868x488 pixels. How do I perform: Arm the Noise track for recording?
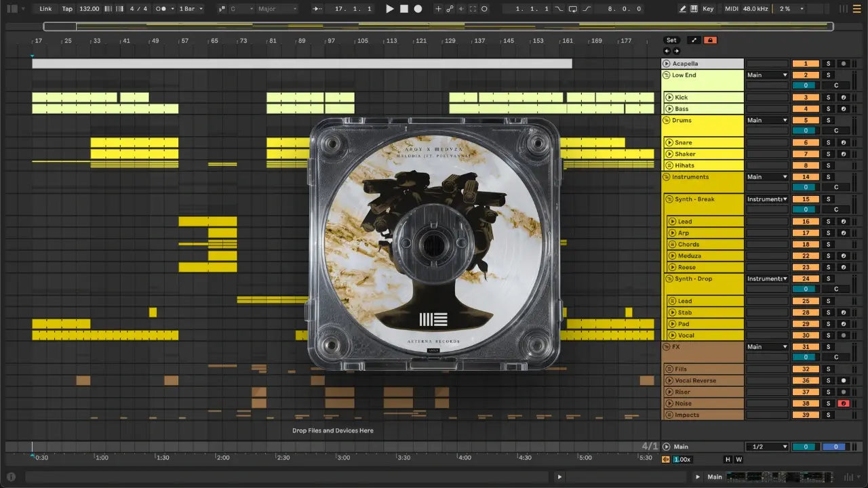tap(843, 403)
